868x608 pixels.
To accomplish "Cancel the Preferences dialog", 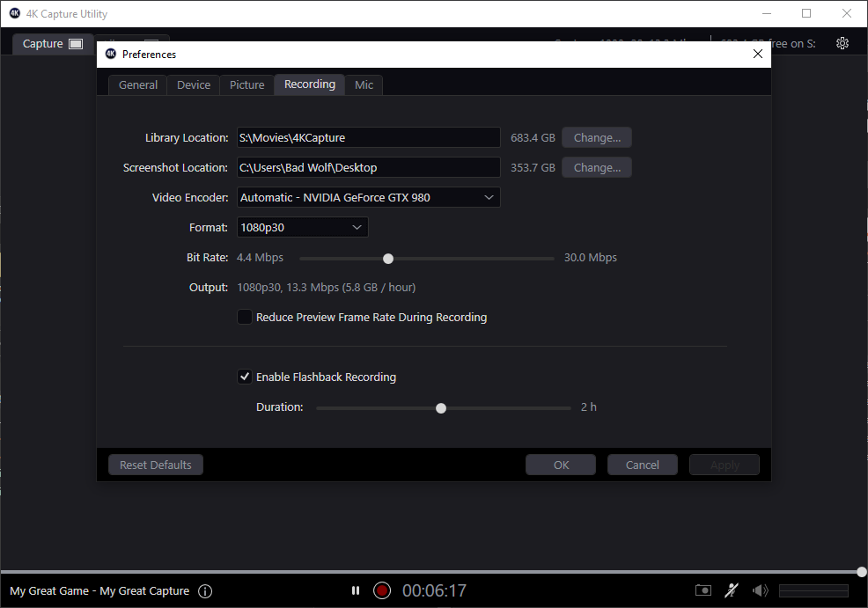I will click(x=642, y=465).
